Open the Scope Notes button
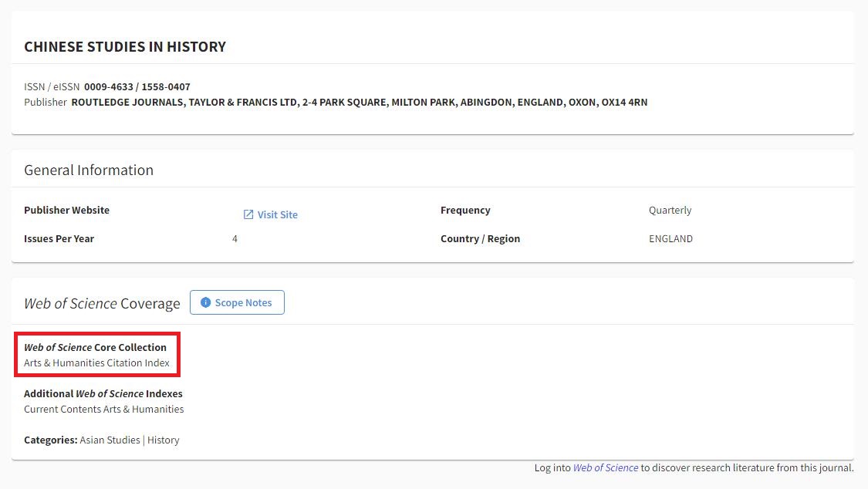868x489 pixels. click(x=237, y=302)
